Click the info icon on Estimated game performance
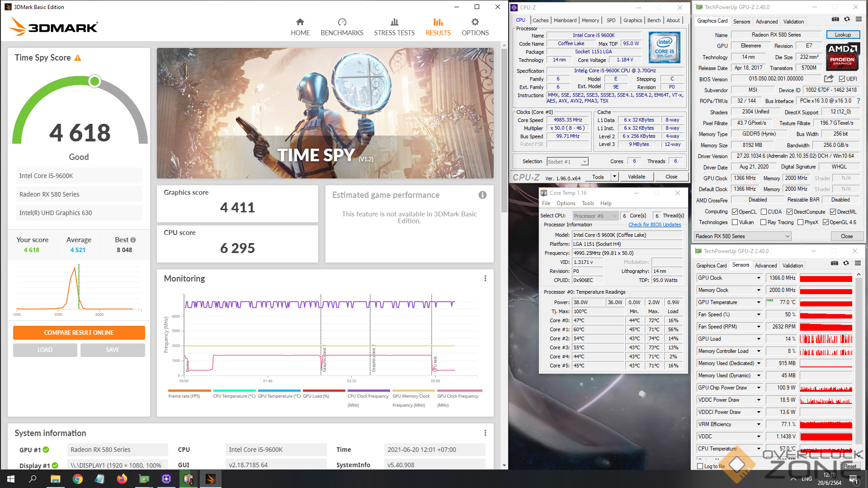Image resolution: width=868 pixels, height=488 pixels. [x=482, y=195]
